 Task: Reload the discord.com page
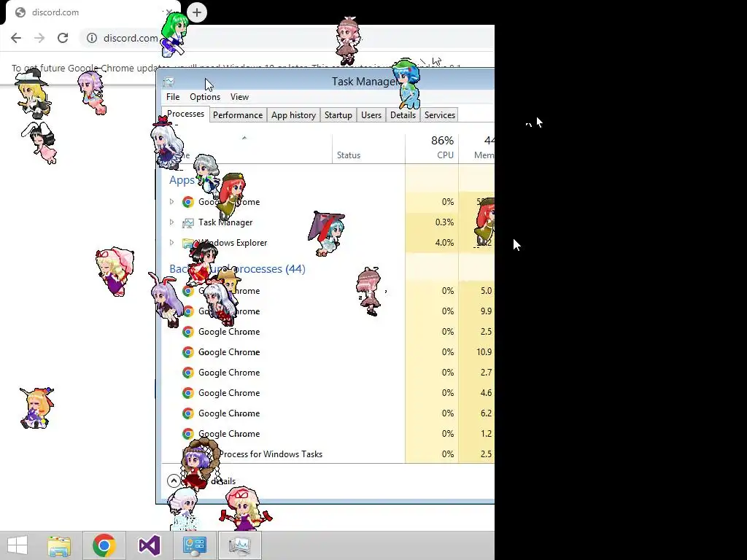click(x=63, y=38)
